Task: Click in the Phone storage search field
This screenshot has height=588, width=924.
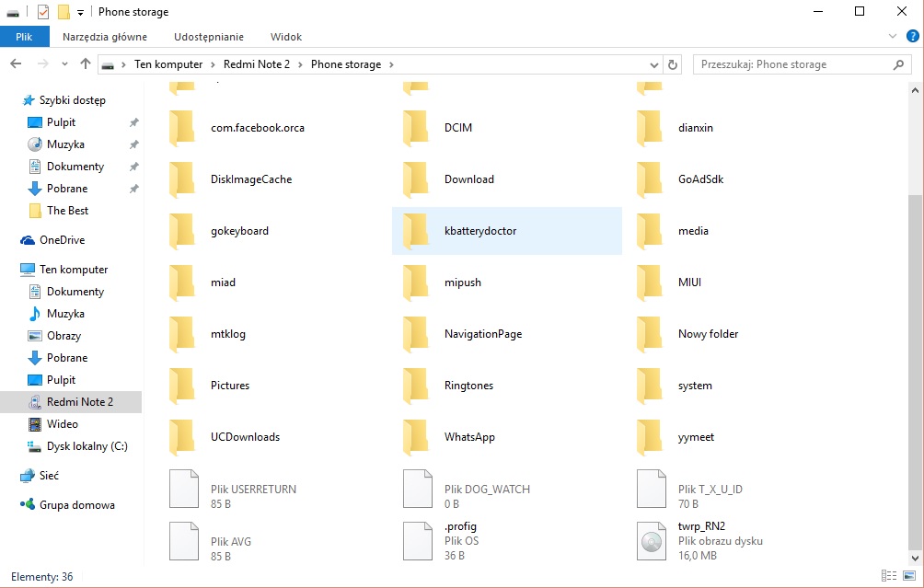Action: click(791, 64)
